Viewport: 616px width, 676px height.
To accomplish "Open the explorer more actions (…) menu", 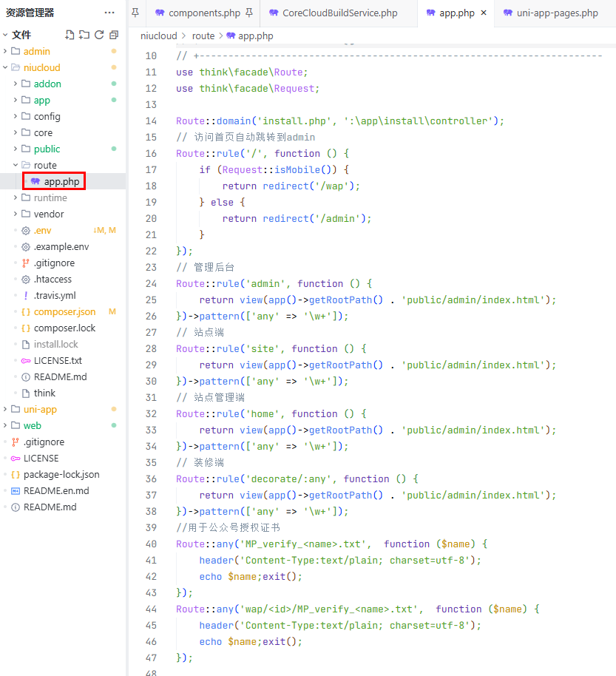I will click(x=109, y=13).
